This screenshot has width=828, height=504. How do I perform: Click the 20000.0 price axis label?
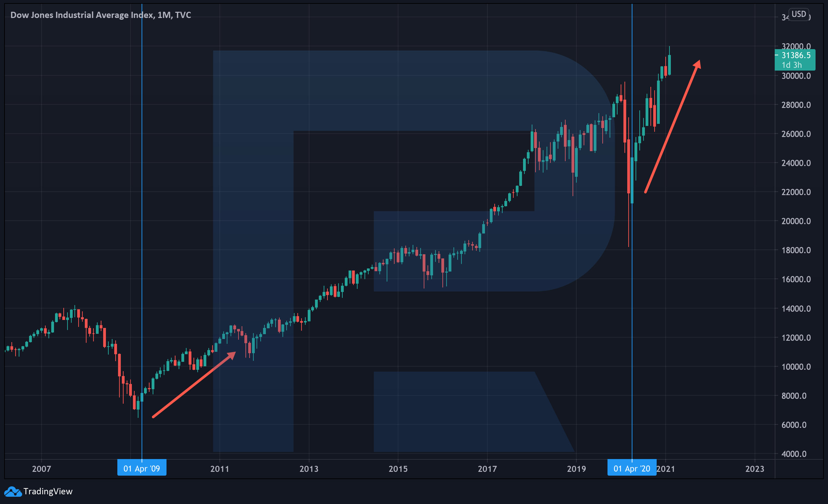click(x=796, y=221)
